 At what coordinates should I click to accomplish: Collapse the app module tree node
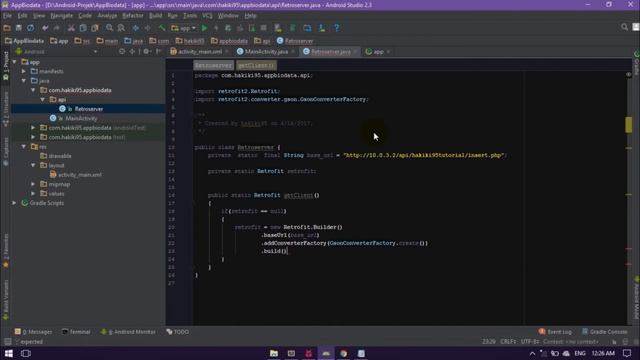(15, 62)
